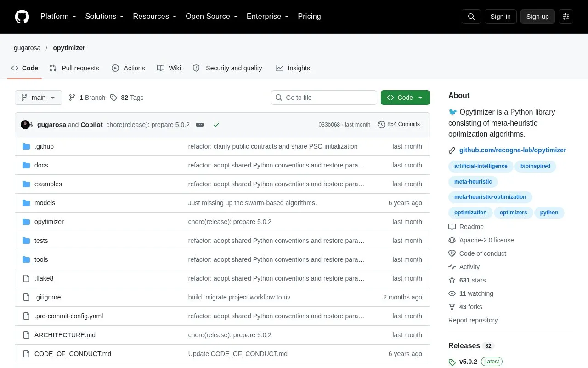Click the tag icon beside 32 Tags
This screenshot has width=588, height=368.
coord(113,98)
